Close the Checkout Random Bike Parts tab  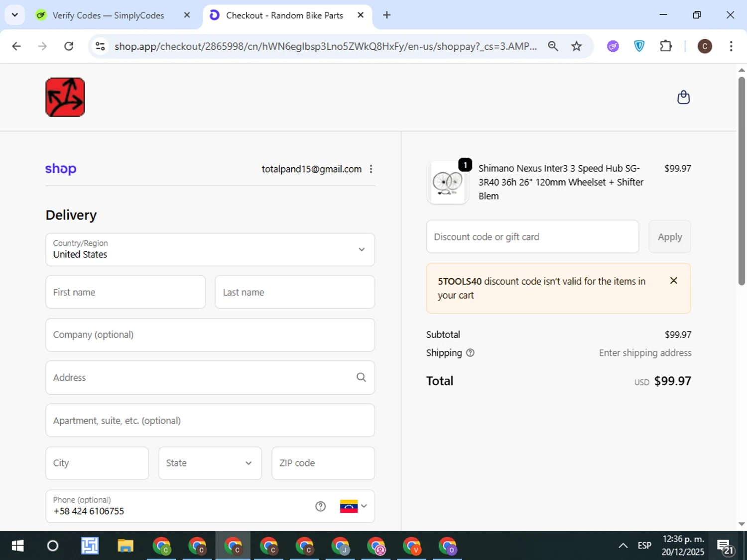coord(361,15)
